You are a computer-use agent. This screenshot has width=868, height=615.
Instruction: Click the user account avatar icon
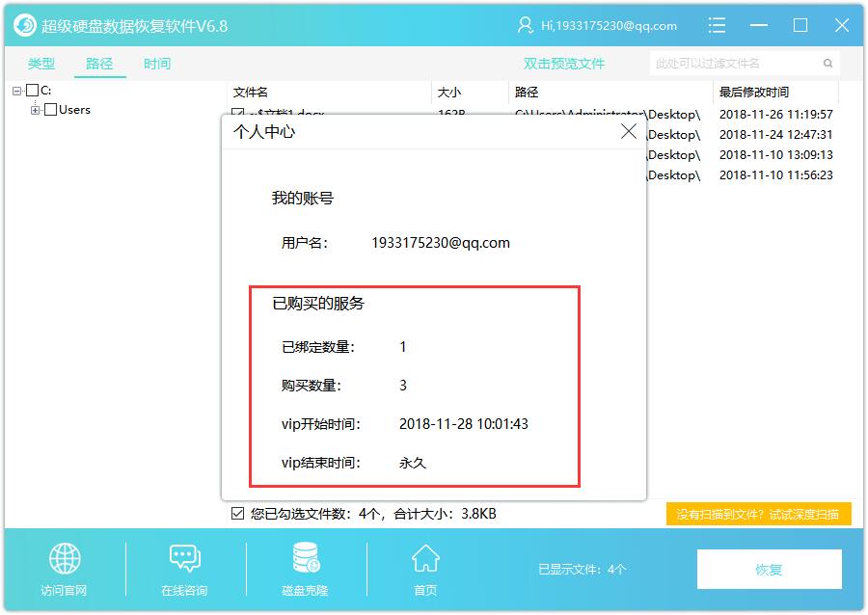pyautogui.click(x=526, y=25)
